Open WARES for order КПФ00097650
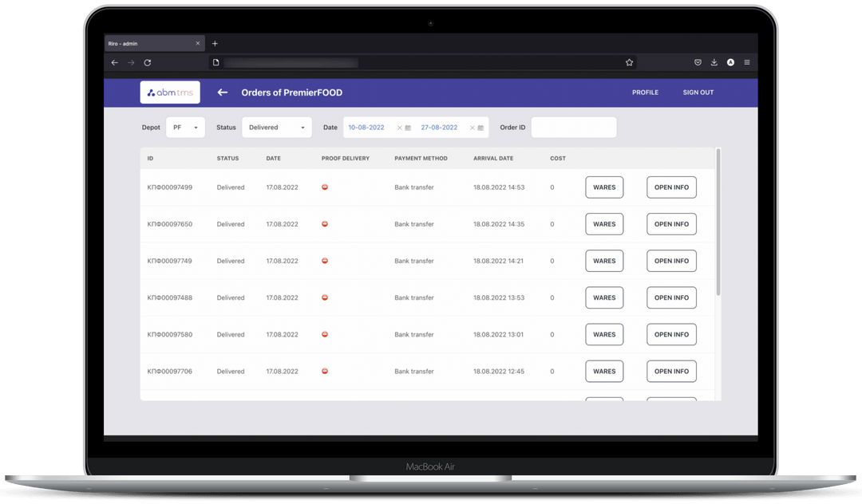 coord(604,224)
